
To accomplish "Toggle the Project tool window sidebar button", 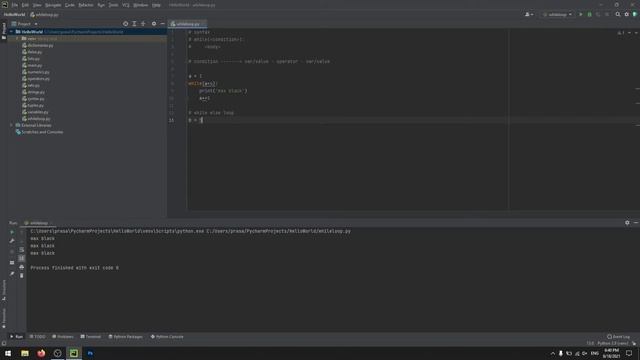I will 4,31.
